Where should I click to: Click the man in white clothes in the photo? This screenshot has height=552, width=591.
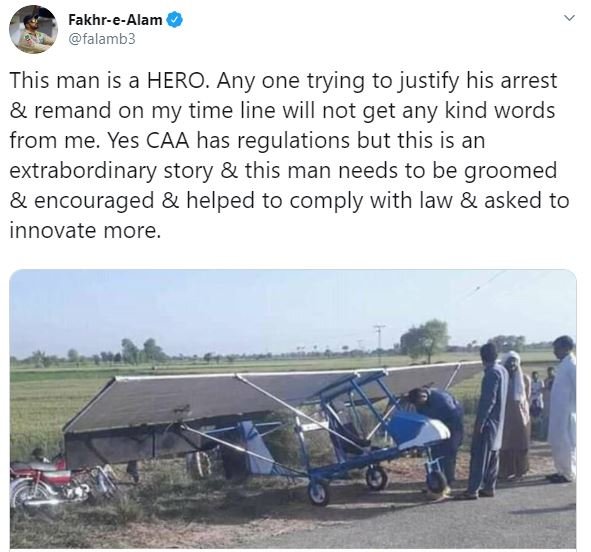(x=562, y=409)
